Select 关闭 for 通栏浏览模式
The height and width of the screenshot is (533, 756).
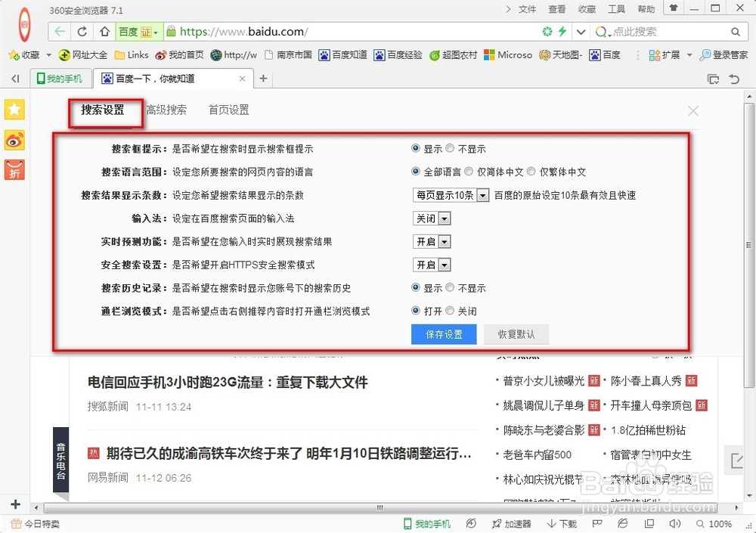click(450, 311)
